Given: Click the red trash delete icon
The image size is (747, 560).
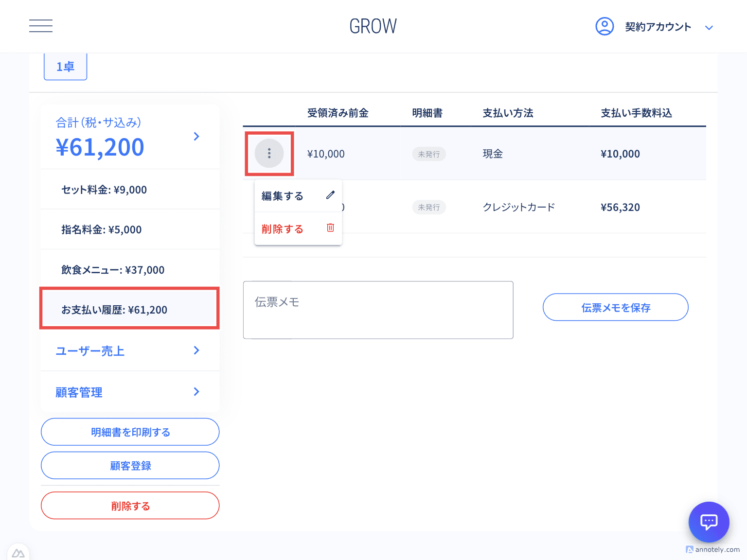Looking at the screenshot, I should [x=330, y=228].
